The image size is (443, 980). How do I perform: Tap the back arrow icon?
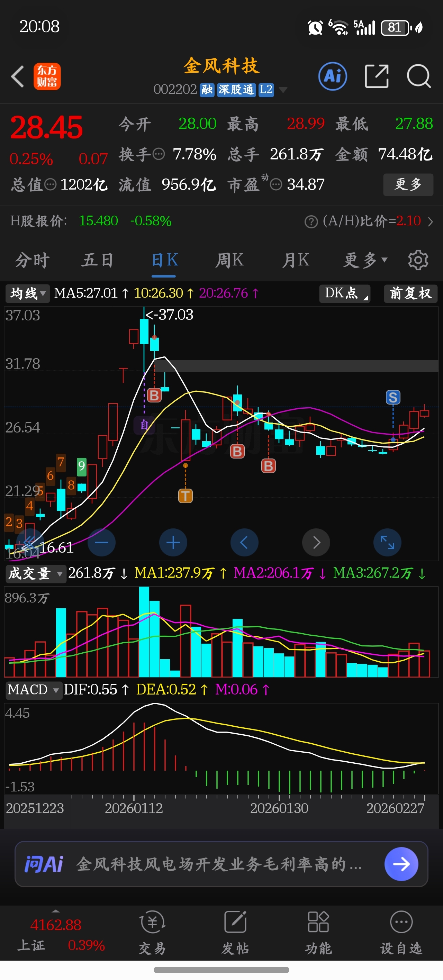tap(18, 76)
